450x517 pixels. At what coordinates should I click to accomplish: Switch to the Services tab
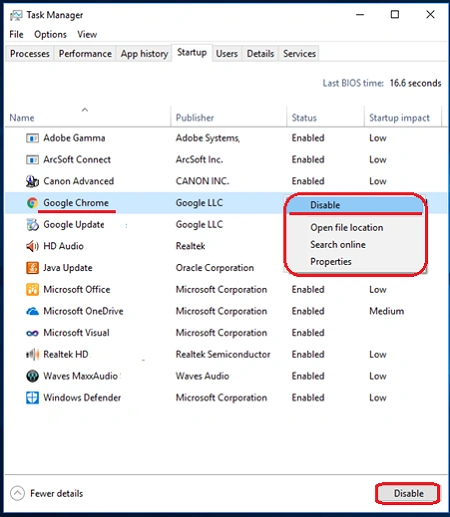[299, 54]
